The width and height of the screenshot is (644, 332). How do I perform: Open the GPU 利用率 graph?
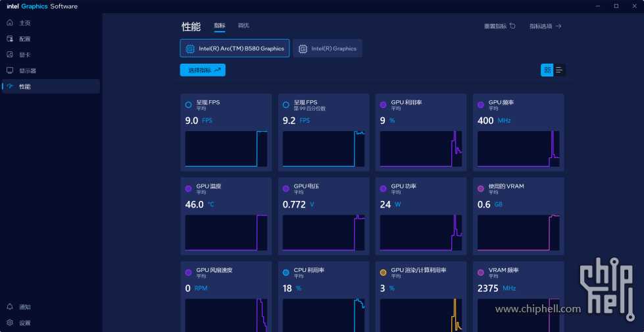(x=421, y=149)
